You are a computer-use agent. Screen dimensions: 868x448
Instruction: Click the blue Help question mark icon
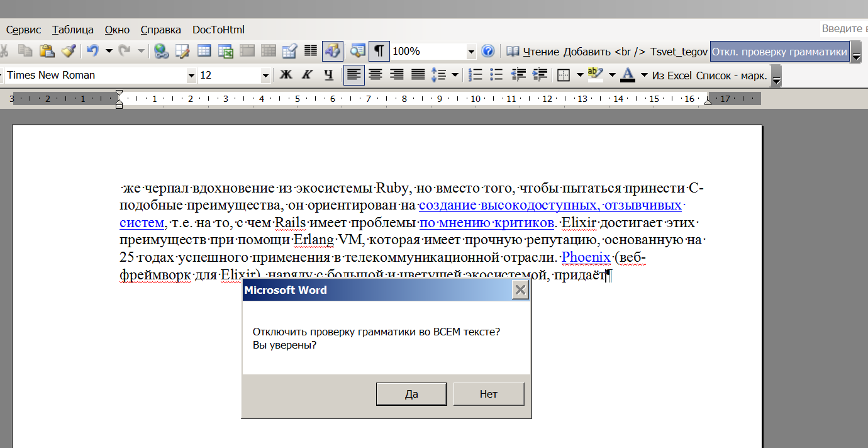(x=487, y=51)
